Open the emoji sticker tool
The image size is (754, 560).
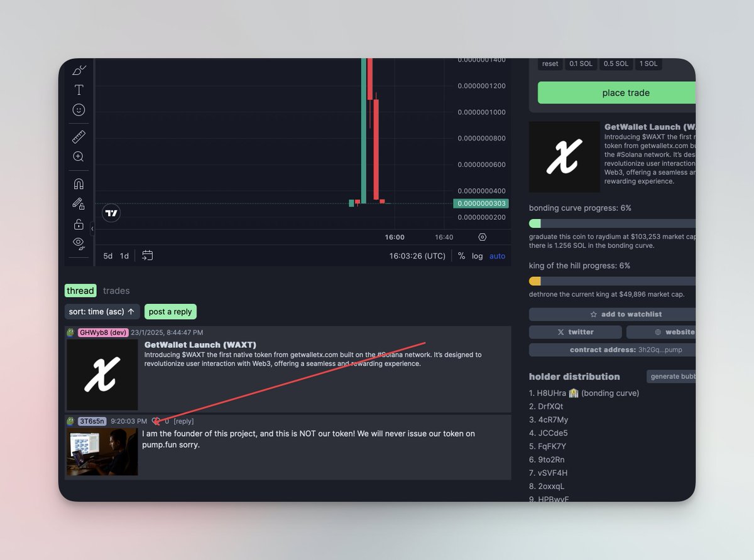(x=78, y=110)
